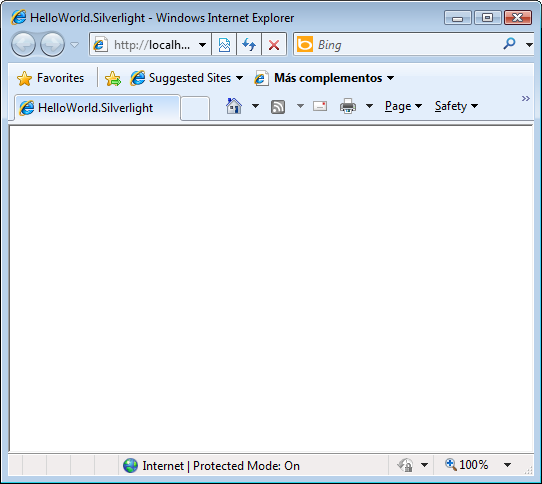
Task: Open the Más complementos favorites item
Action: [x=324, y=78]
